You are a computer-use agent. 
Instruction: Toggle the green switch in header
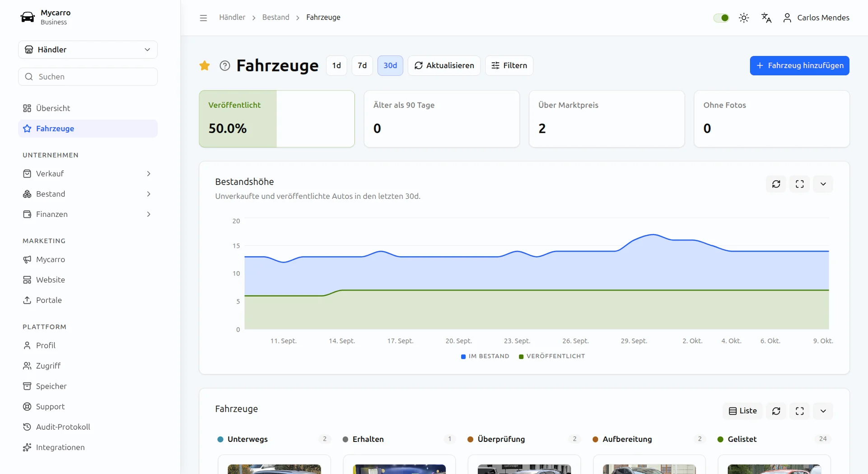721,18
